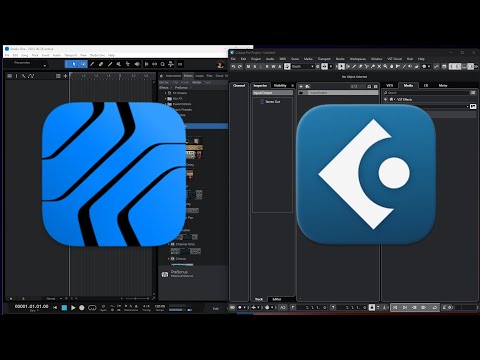Viewport: 480px width, 360px height.
Task: Select the Range tool in Studio One
Action: pyautogui.click(x=83, y=64)
